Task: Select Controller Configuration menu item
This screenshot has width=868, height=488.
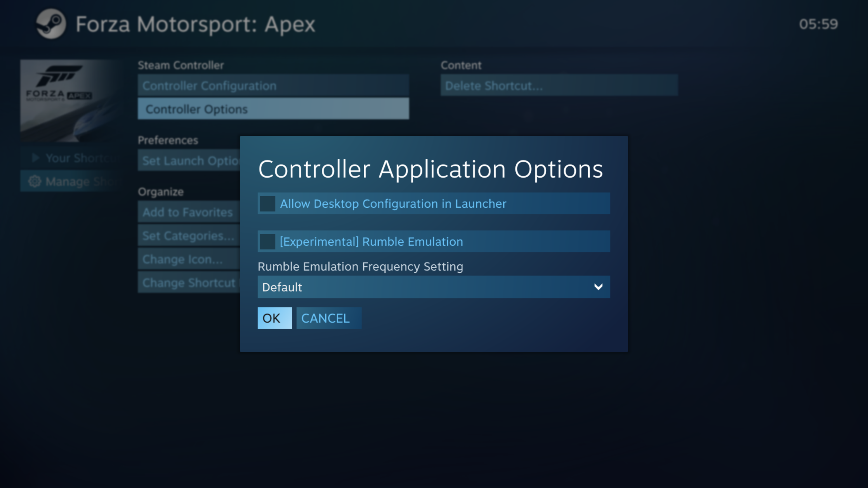Action: (x=273, y=86)
